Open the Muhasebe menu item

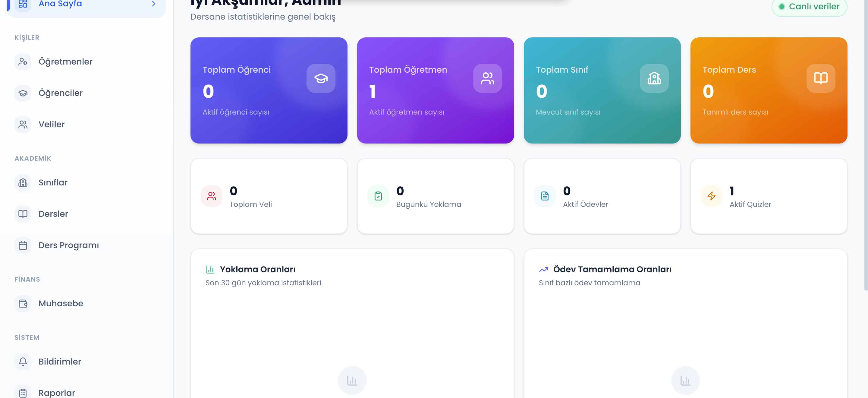pyautogui.click(x=86, y=304)
